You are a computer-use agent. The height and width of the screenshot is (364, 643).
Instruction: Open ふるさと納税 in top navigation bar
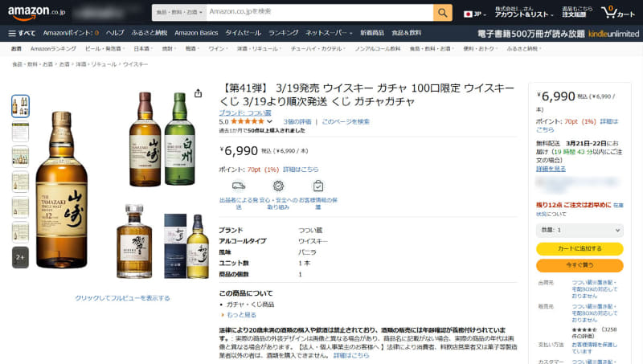pos(149,33)
